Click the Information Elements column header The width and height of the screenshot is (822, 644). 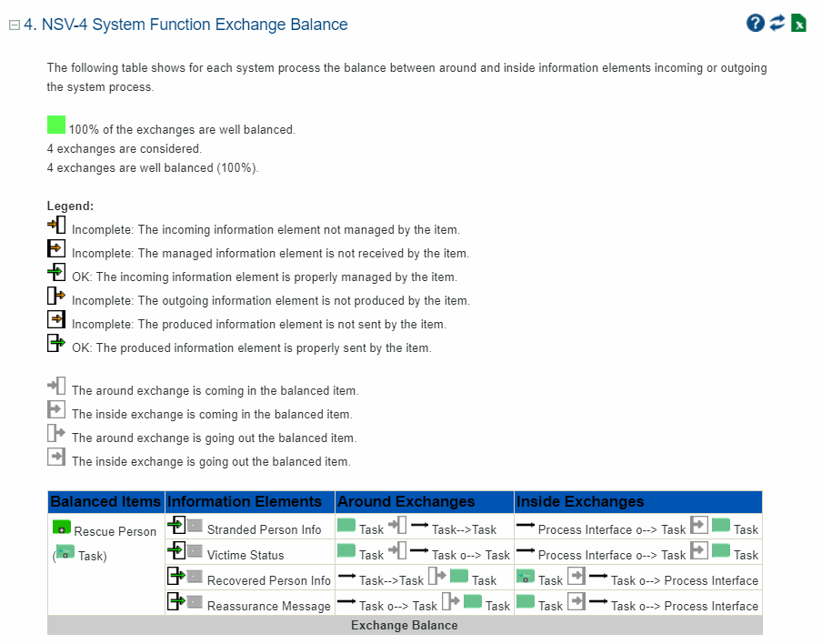pos(245,502)
